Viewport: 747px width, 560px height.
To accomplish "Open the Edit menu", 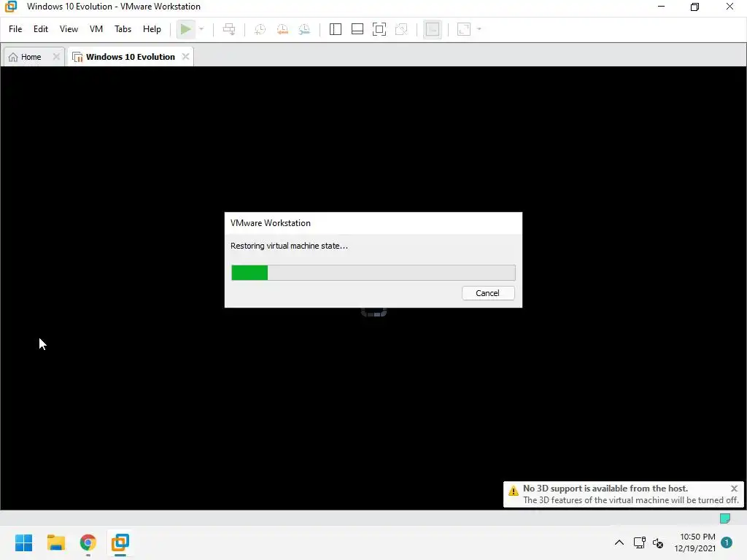I will pyautogui.click(x=41, y=29).
